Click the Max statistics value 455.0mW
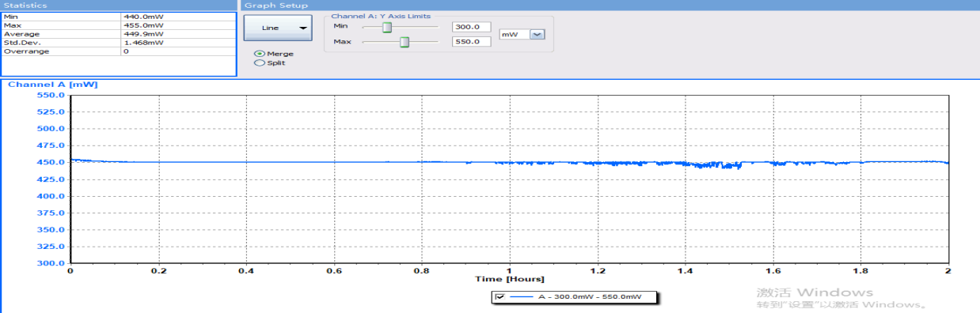Image resolution: width=980 pixels, height=313 pixels. coord(143,25)
